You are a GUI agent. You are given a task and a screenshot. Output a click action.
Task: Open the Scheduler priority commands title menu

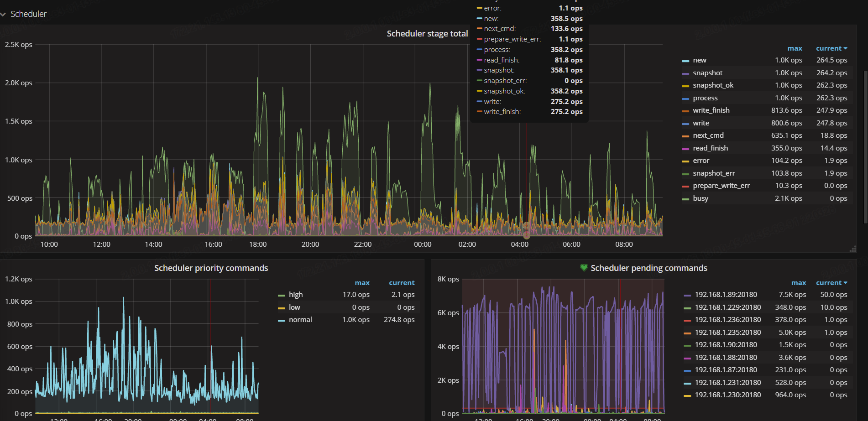point(211,268)
